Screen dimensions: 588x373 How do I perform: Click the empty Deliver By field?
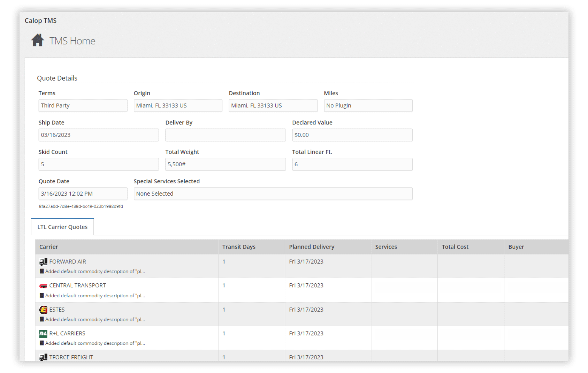[225, 135]
